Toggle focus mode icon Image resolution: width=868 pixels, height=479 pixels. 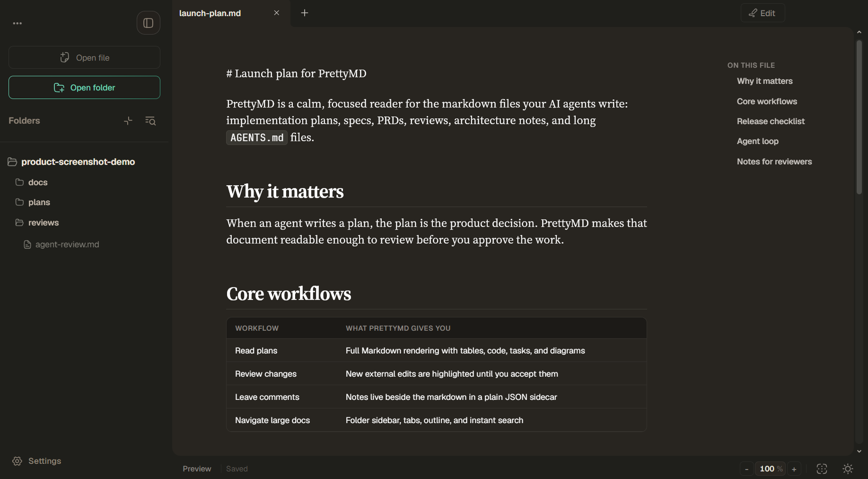(x=822, y=469)
